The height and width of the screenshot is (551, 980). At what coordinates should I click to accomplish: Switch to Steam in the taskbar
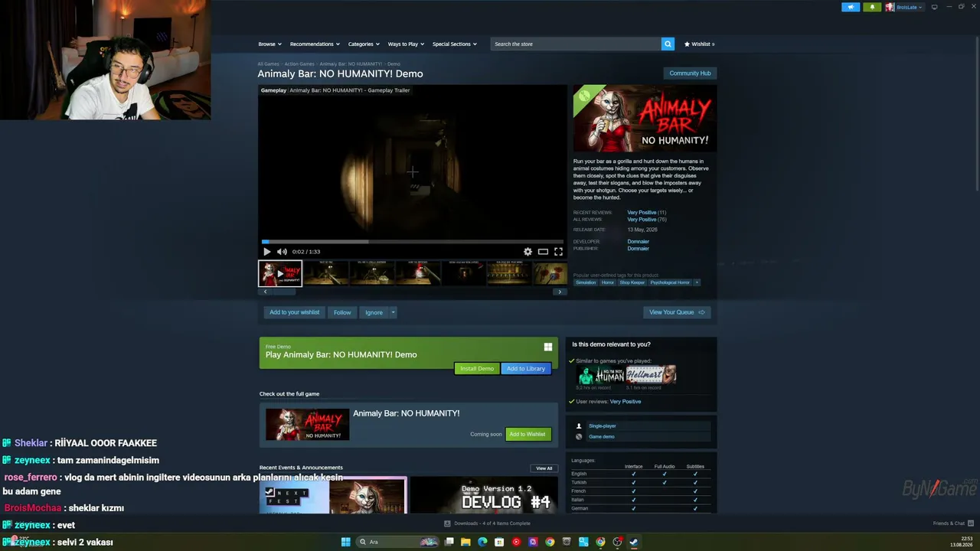coord(634,542)
